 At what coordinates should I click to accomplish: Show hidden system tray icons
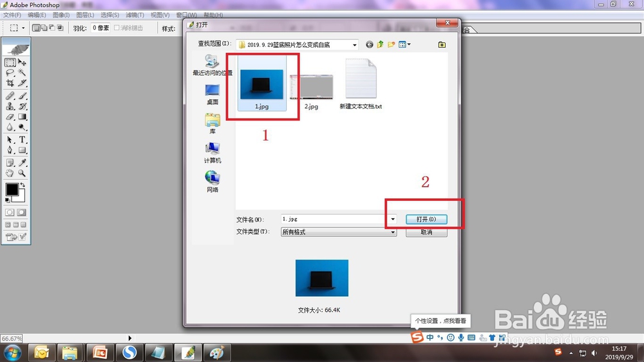(571, 353)
